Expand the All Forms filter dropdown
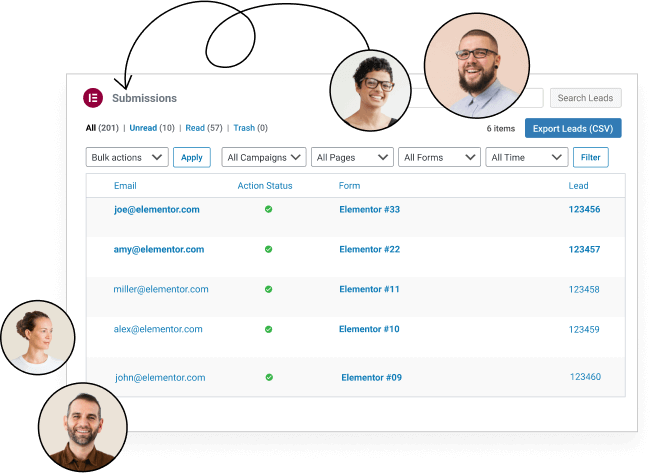This screenshot has height=473, width=659. 440,157
